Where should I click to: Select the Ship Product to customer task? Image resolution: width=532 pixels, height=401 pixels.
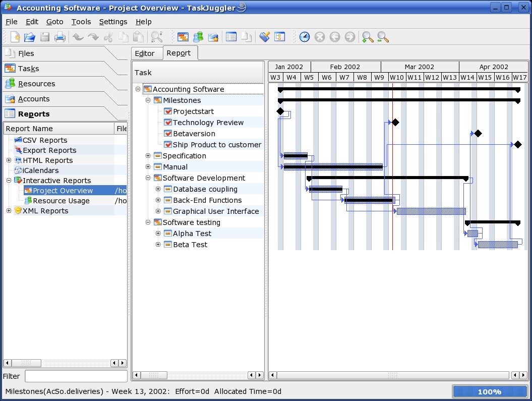point(217,145)
